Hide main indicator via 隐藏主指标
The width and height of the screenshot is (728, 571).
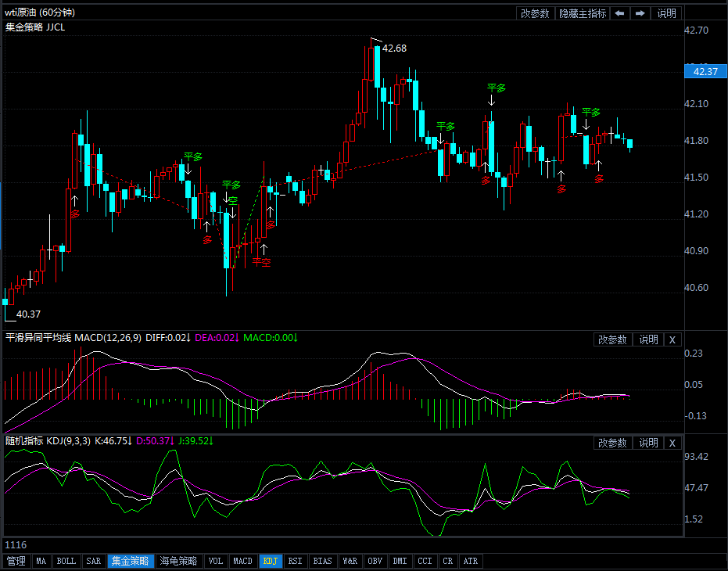click(x=582, y=13)
